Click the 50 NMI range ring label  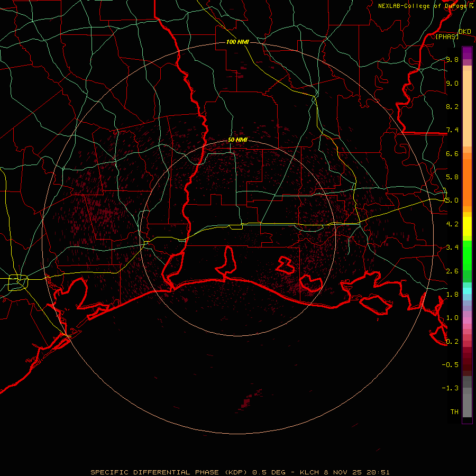(237, 140)
